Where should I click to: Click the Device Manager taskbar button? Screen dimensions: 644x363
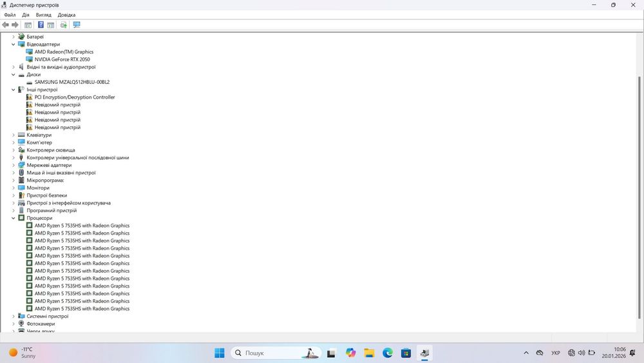click(424, 353)
